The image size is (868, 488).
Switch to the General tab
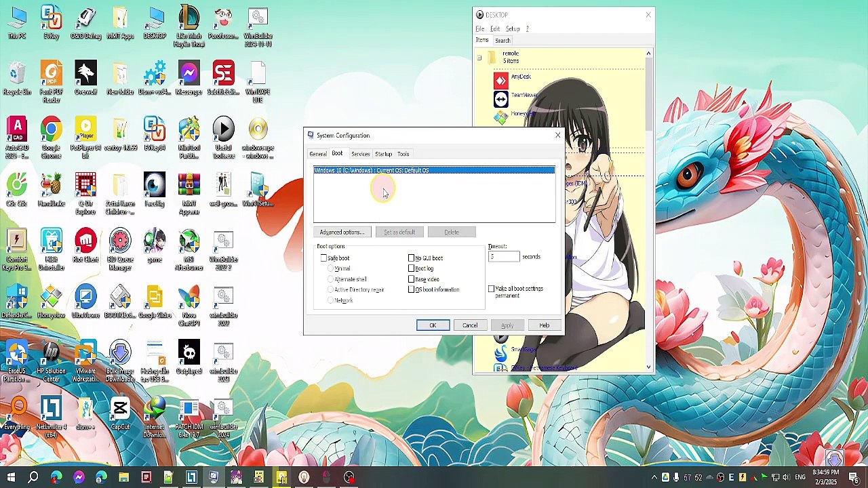[317, 154]
